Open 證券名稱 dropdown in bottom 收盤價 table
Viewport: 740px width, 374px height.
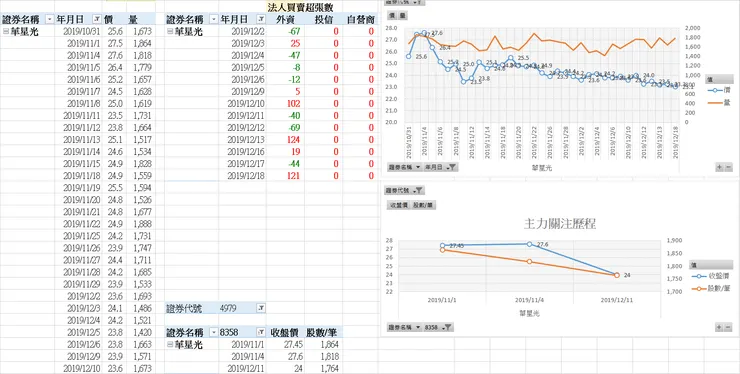point(213,332)
